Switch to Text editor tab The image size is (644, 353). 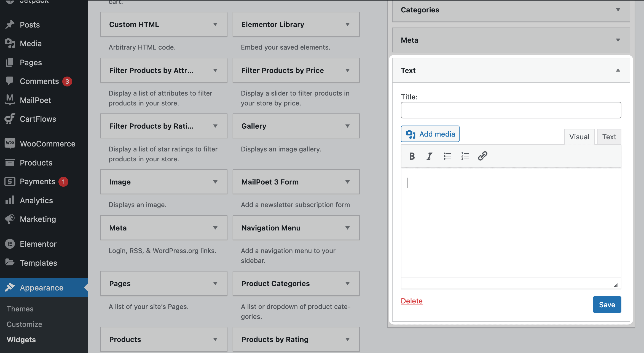tap(609, 136)
